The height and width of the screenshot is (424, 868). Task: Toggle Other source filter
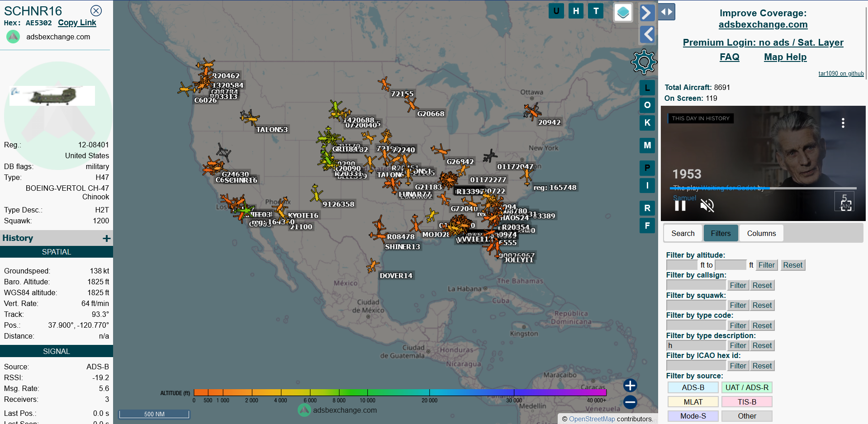coord(747,416)
